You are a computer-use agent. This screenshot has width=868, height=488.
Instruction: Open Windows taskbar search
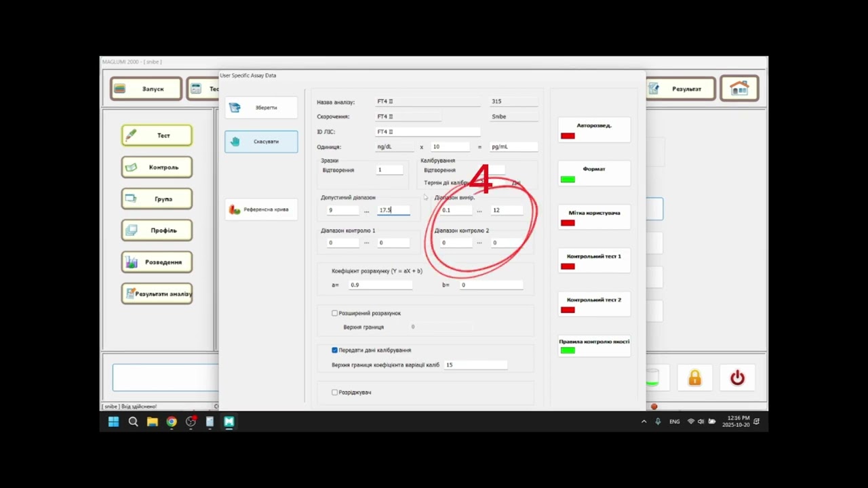pos(133,422)
